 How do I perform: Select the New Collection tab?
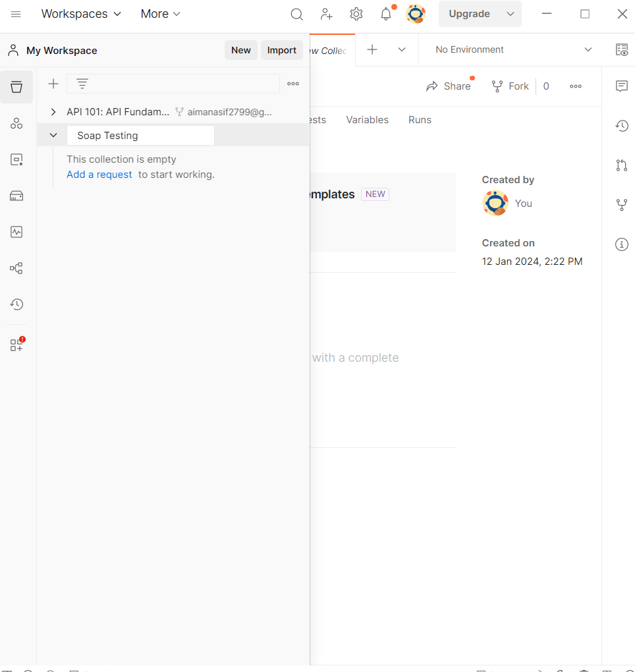pyautogui.click(x=333, y=51)
